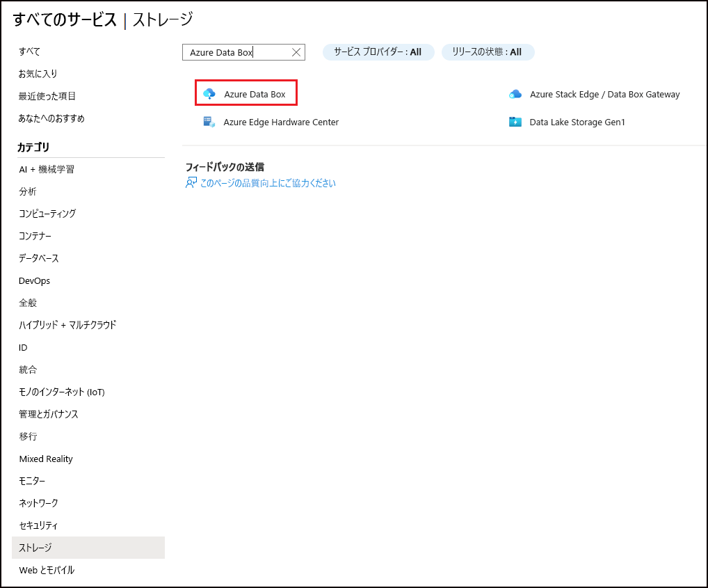This screenshot has width=708, height=588.
Task: Click the feedback person icon
Action: (191, 183)
